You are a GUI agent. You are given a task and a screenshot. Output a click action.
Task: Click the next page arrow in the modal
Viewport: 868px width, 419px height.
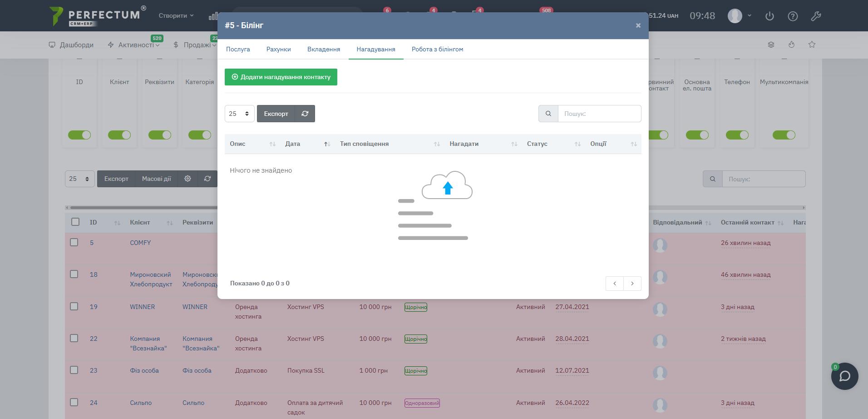tap(632, 284)
